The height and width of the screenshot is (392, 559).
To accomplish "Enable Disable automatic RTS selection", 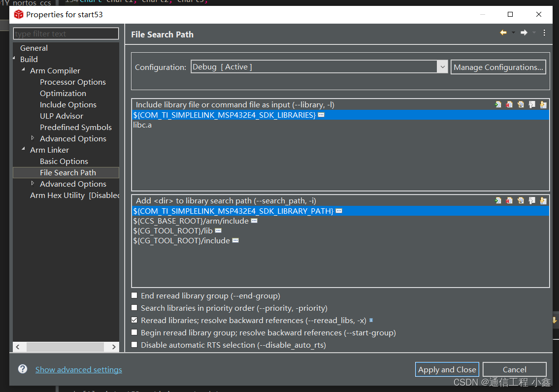I will click(134, 345).
